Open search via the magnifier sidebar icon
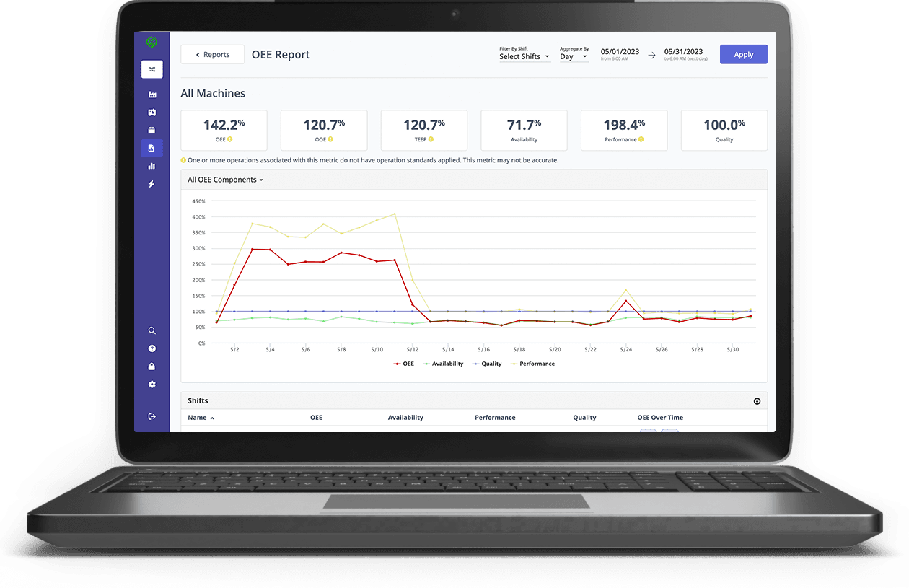Image resolution: width=909 pixels, height=588 pixels. pyautogui.click(x=151, y=330)
